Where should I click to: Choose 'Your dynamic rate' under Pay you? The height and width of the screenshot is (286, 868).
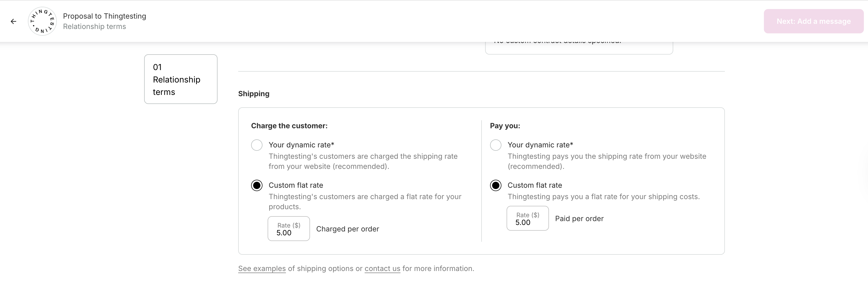point(496,145)
